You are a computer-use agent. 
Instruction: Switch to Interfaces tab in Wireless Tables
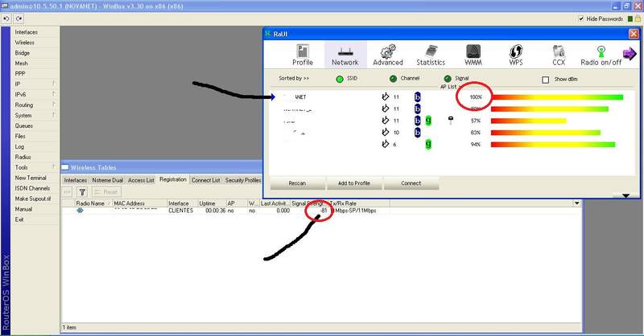[76, 180]
